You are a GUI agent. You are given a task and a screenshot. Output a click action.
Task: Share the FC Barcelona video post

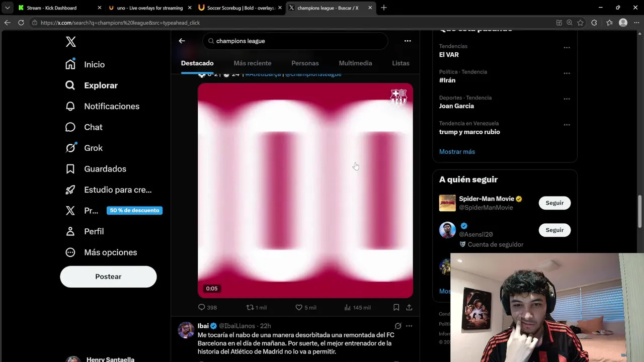click(409, 307)
